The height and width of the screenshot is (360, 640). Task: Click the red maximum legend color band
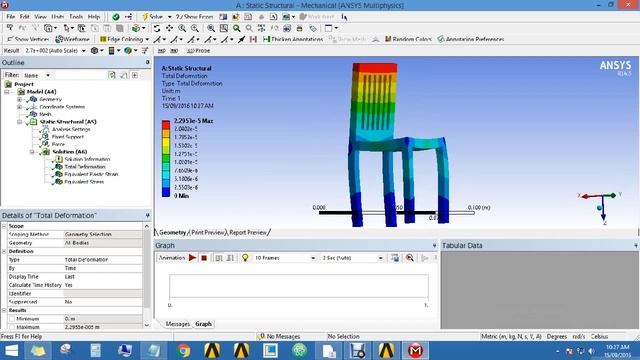pyautogui.click(x=166, y=125)
